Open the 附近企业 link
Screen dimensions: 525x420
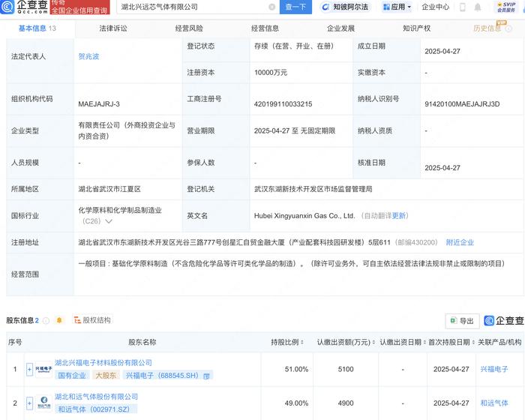(x=460, y=242)
